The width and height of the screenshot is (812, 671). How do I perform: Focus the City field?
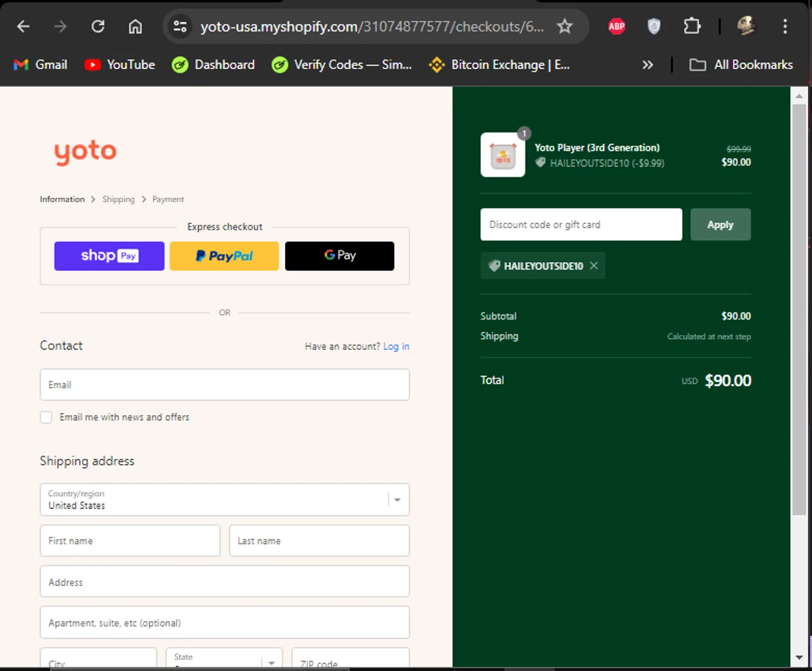(x=99, y=657)
